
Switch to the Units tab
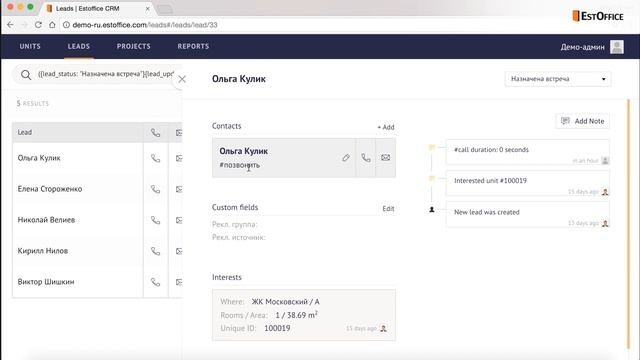(x=30, y=46)
